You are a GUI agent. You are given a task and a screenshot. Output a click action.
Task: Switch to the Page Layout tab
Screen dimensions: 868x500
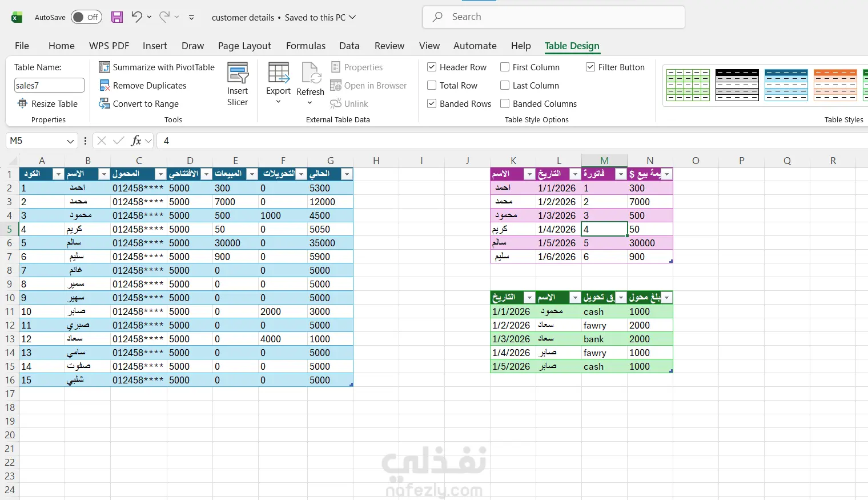(244, 46)
